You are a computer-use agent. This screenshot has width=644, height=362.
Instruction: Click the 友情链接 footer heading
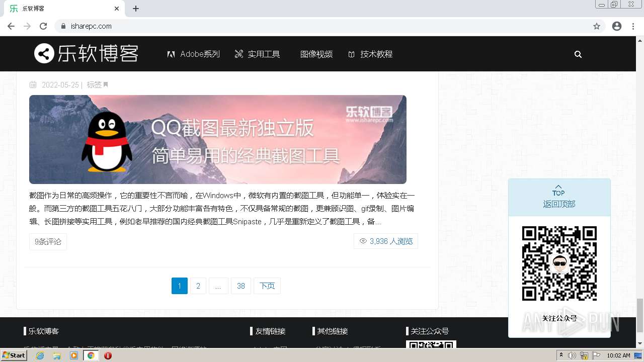pos(270,331)
